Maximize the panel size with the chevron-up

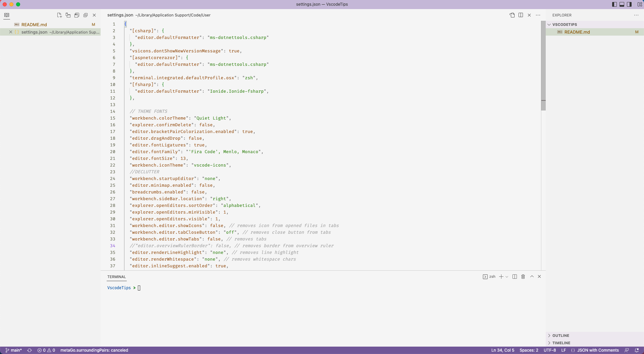point(532,276)
